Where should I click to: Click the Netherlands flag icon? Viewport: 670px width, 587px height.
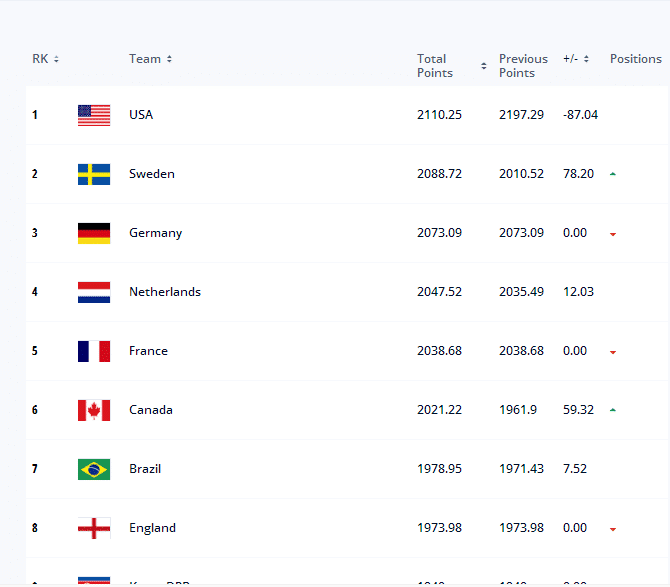pyautogui.click(x=94, y=292)
